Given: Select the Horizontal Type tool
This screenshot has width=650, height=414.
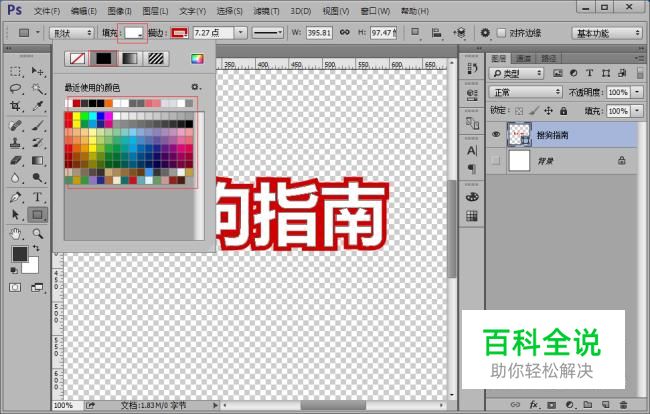Looking at the screenshot, I should pyautogui.click(x=37, y=197).
